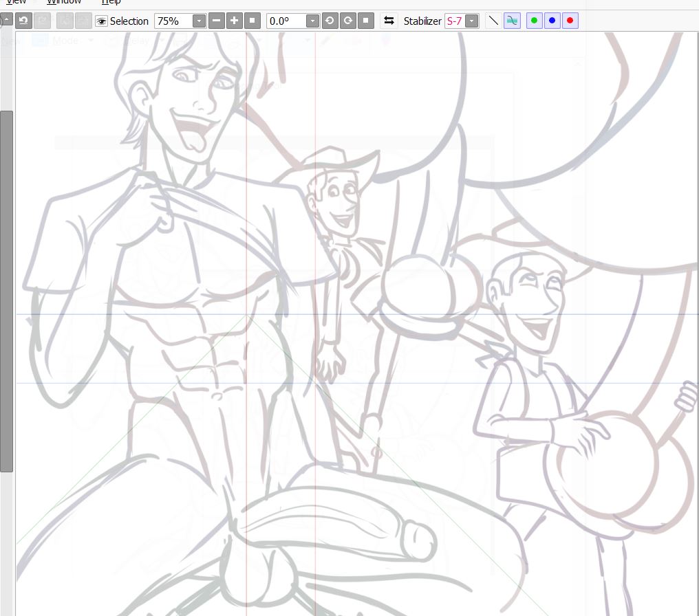Expand the Stabilizer S-7 dropdown

point(471,21)
